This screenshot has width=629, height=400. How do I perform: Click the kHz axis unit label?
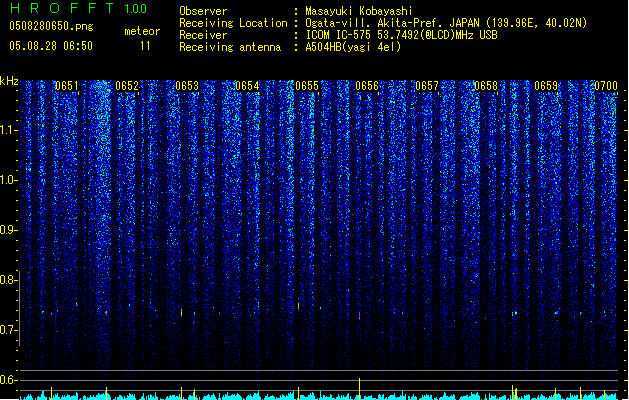(9, 81)
